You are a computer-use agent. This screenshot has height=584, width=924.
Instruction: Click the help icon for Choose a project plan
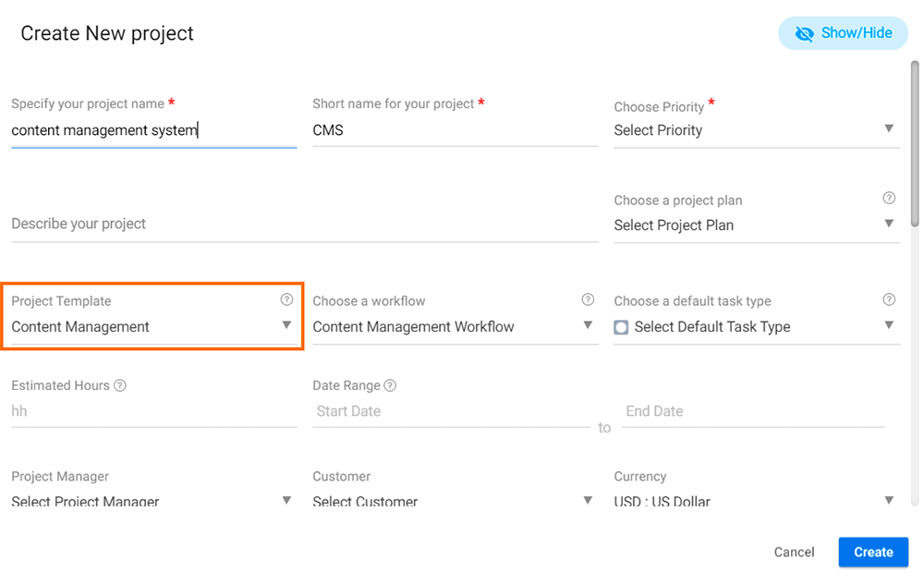(x=889, y=198)
